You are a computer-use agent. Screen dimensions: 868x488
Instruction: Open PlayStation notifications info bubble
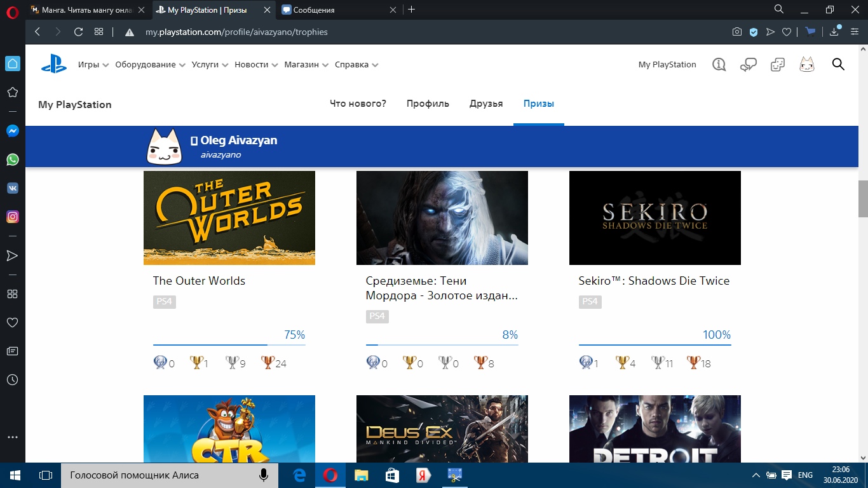(x=719, y=64)
